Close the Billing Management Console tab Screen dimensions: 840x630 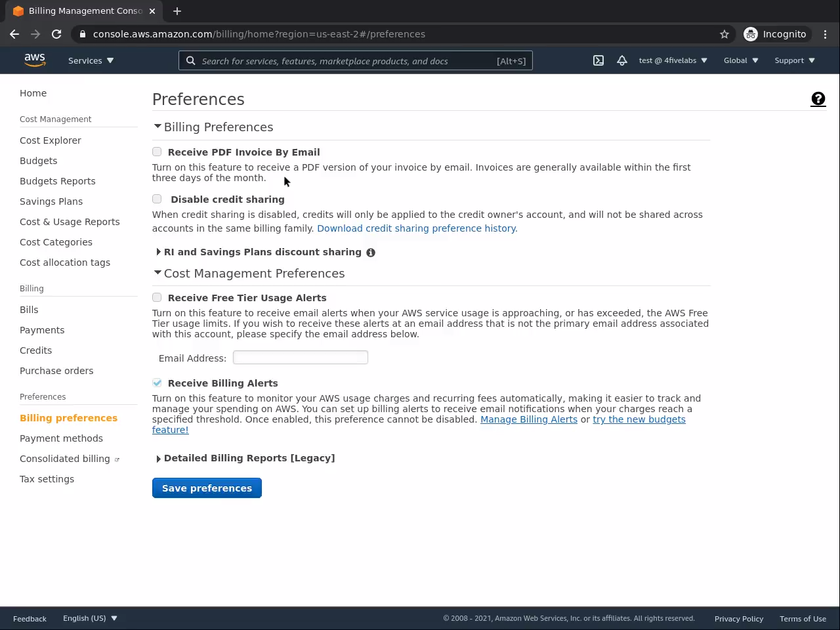[152, 11]
